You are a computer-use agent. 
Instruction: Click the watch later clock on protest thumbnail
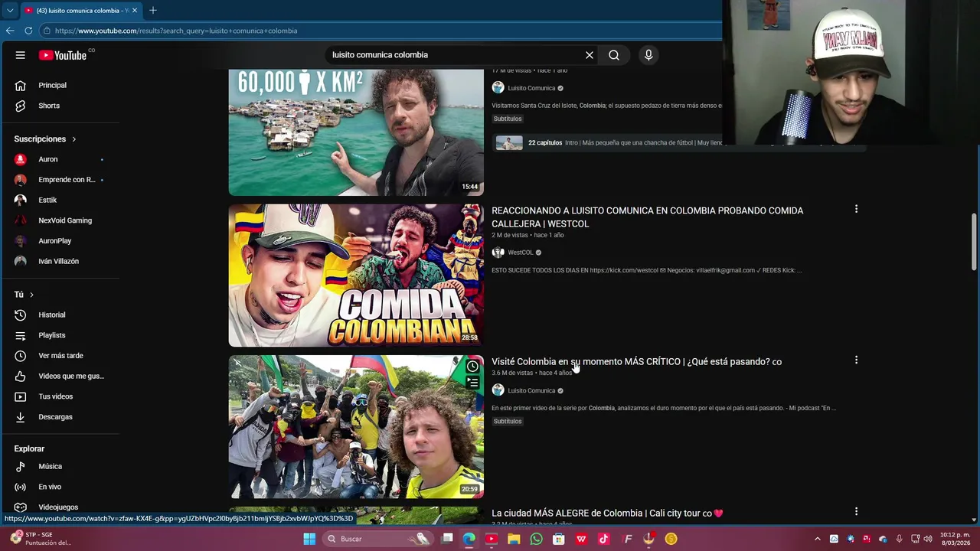(x=472, y=367)
